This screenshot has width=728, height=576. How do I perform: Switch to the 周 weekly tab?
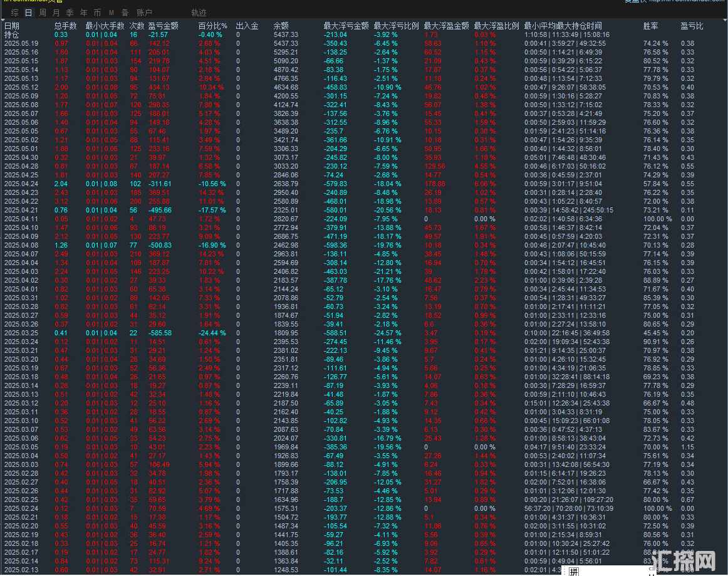pyautogui.click(x=43, y=13)
